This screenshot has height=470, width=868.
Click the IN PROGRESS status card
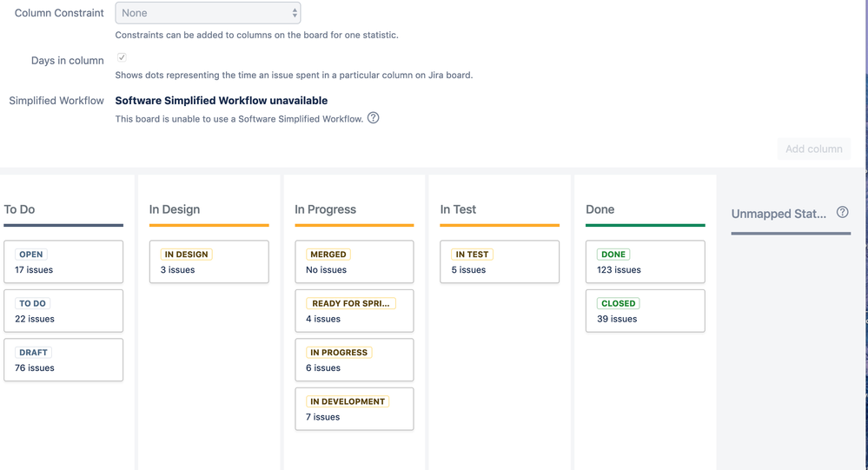pos(354,360)
